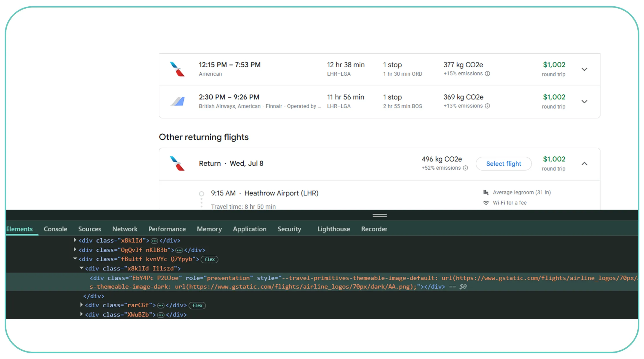
Task: Expand the 2:30 PM – 9:26 PM flight details
Action: (585, 102)
